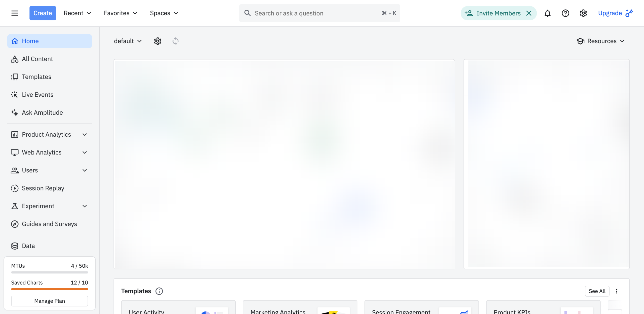Open the Recent menu
644x314 pixels.
(x=77, y=13)
